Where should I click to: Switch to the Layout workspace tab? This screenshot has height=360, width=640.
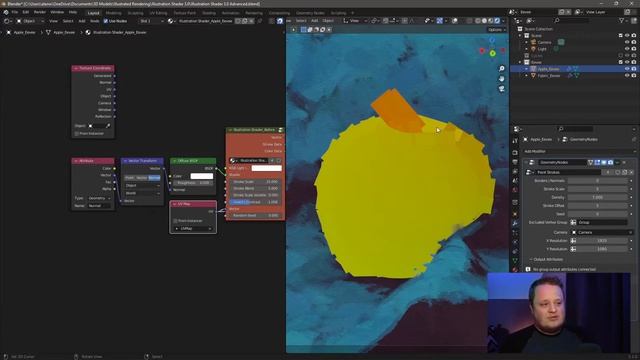coord(93,13)
